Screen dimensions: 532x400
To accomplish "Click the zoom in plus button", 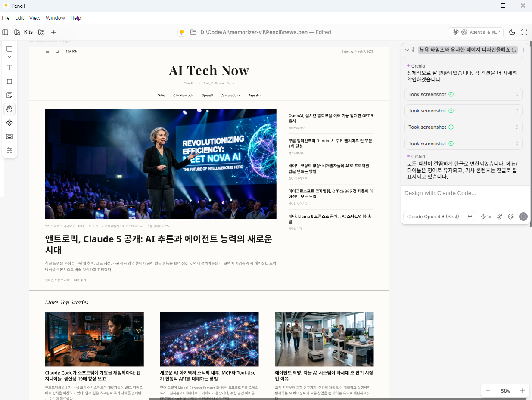I will tap(523, 391).
